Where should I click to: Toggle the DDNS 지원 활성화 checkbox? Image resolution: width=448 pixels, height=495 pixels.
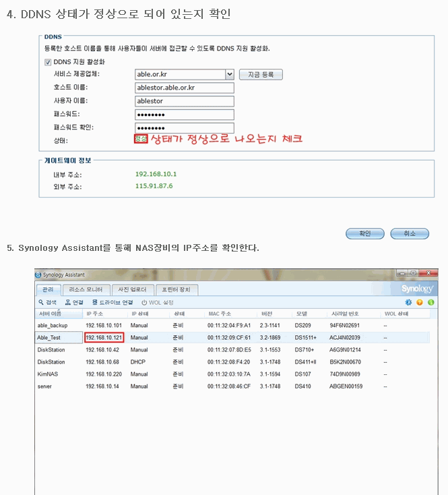tap(48, 62)
